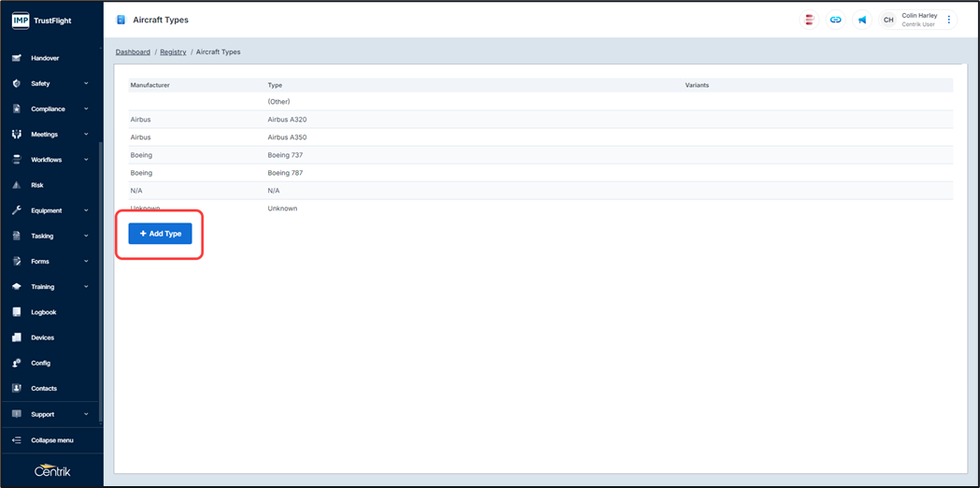Open the Devices menu item
Viewport: 980px width, 488px height.
coord(42,337)
